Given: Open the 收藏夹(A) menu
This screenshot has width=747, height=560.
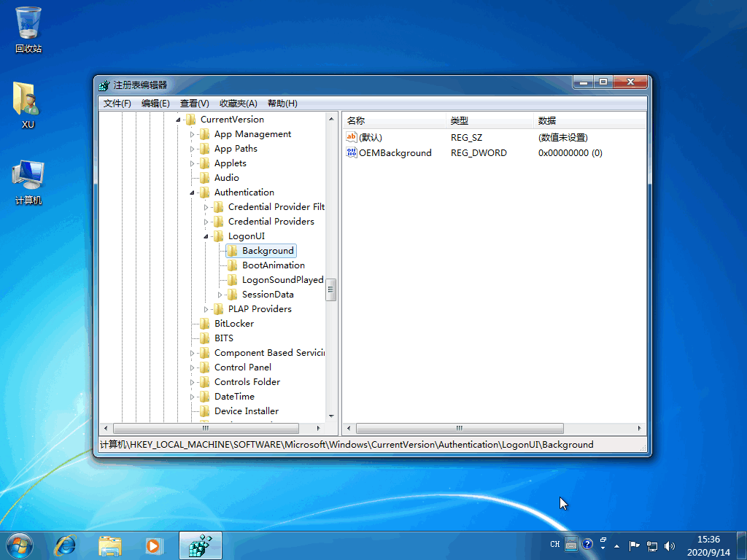Looking at the screenshot, I should pos(238,104).
